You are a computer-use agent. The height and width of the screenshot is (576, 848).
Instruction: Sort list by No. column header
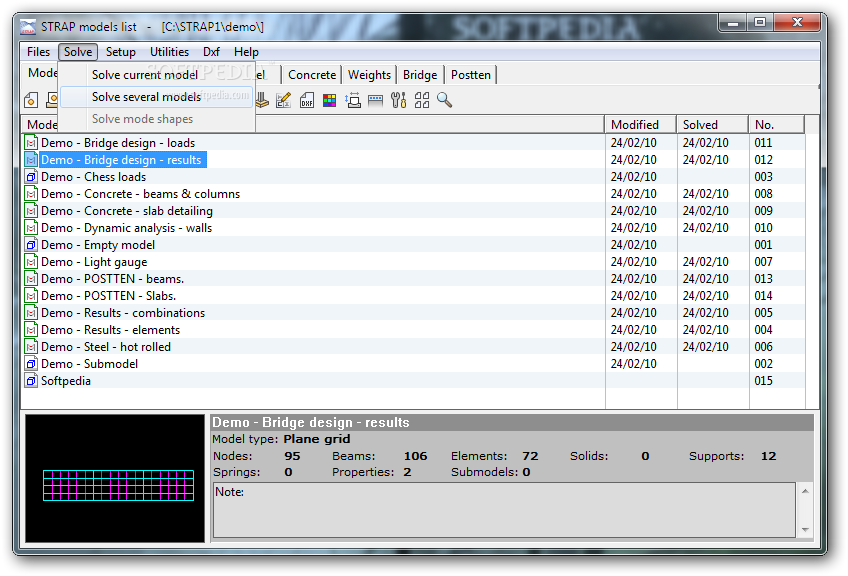coord(777,124)
